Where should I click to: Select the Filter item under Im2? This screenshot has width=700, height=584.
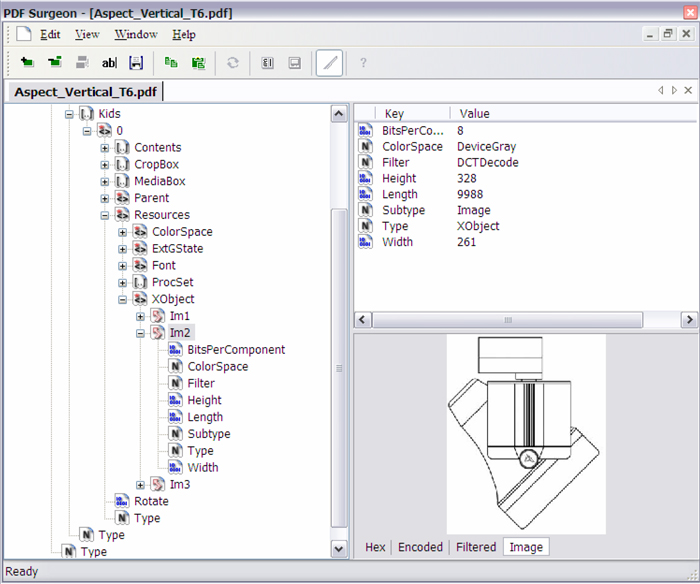tap(201, 384)
